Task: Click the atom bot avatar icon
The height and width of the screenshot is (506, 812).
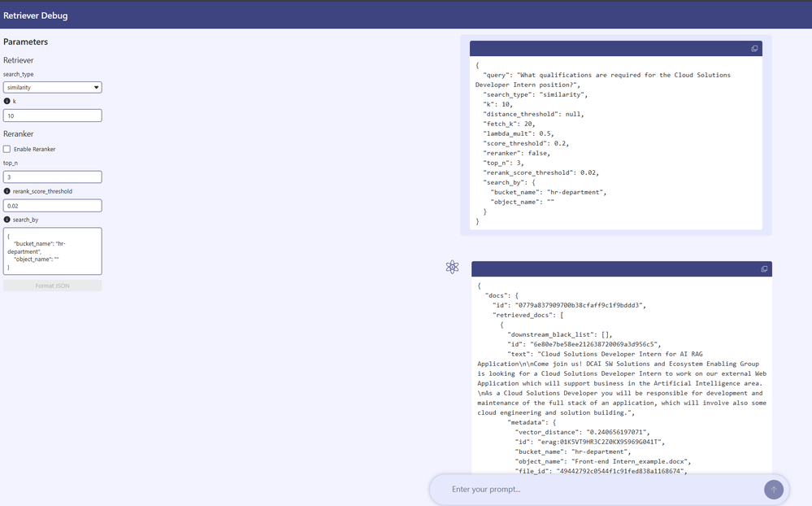Action: click(453, 267)
